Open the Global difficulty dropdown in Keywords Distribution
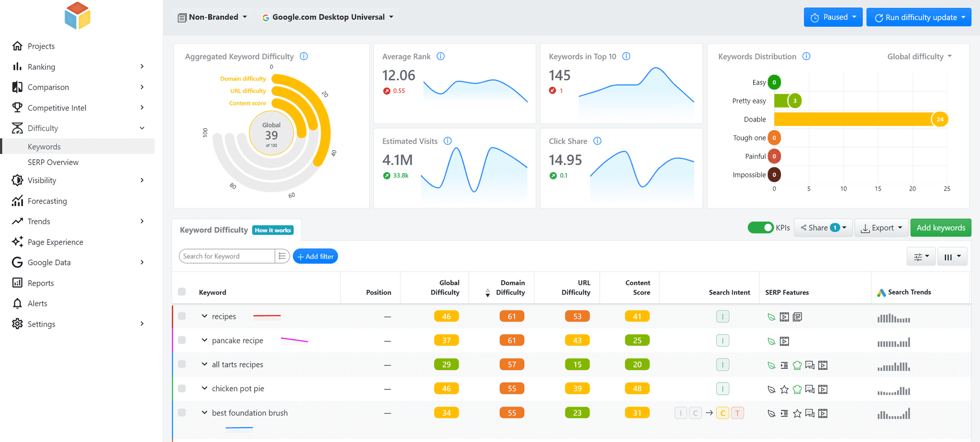The height and width of the screenshot is (442, 980). 919,56
